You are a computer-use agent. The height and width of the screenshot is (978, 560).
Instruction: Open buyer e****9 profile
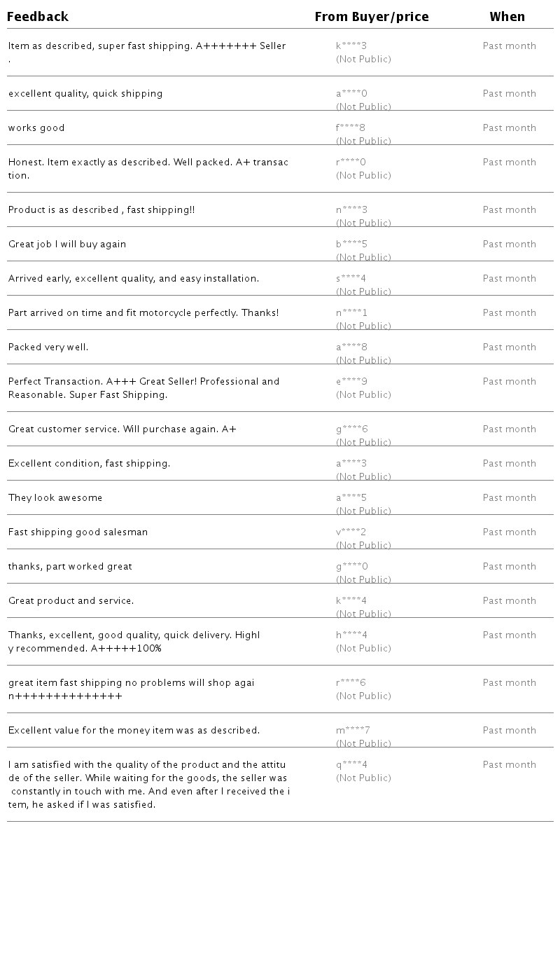pyautogui.click(x=351, y=382)
